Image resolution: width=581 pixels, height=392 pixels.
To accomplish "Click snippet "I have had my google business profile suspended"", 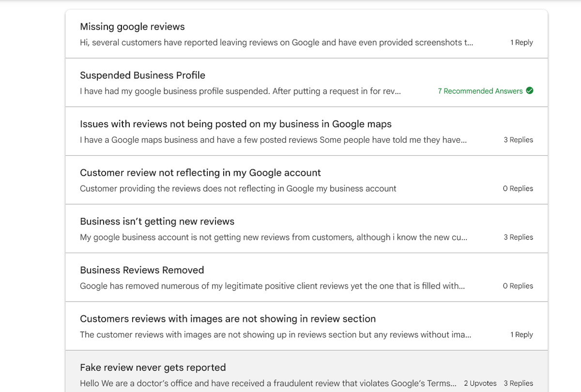I will click(x=240, y=91).
